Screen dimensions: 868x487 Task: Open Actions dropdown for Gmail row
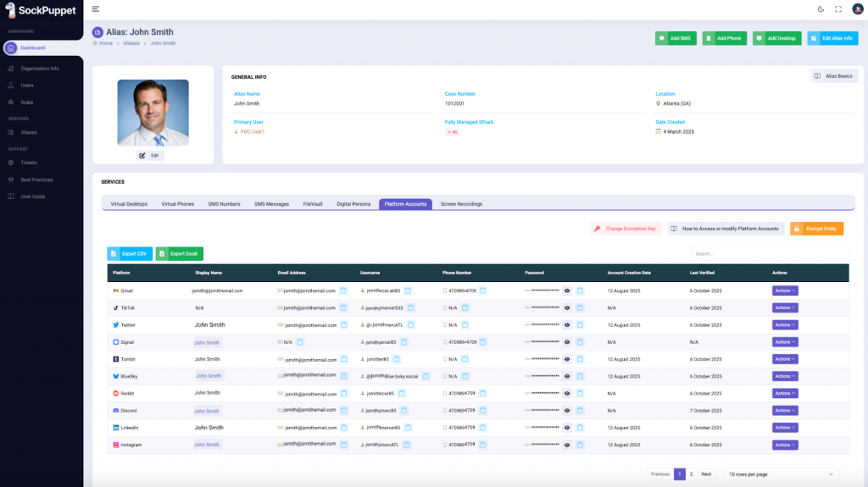pyautogui.click(x=785, y=291)
